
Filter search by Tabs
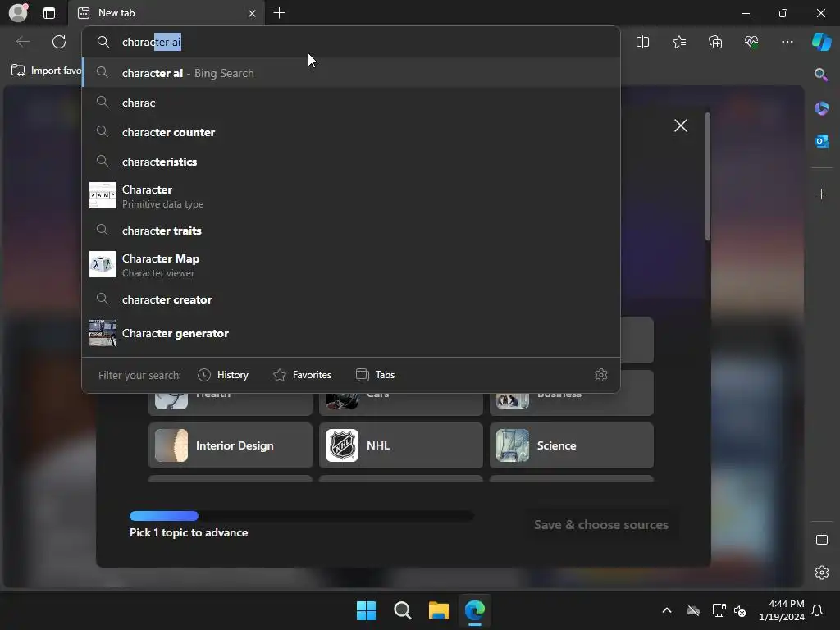(375, 375)
